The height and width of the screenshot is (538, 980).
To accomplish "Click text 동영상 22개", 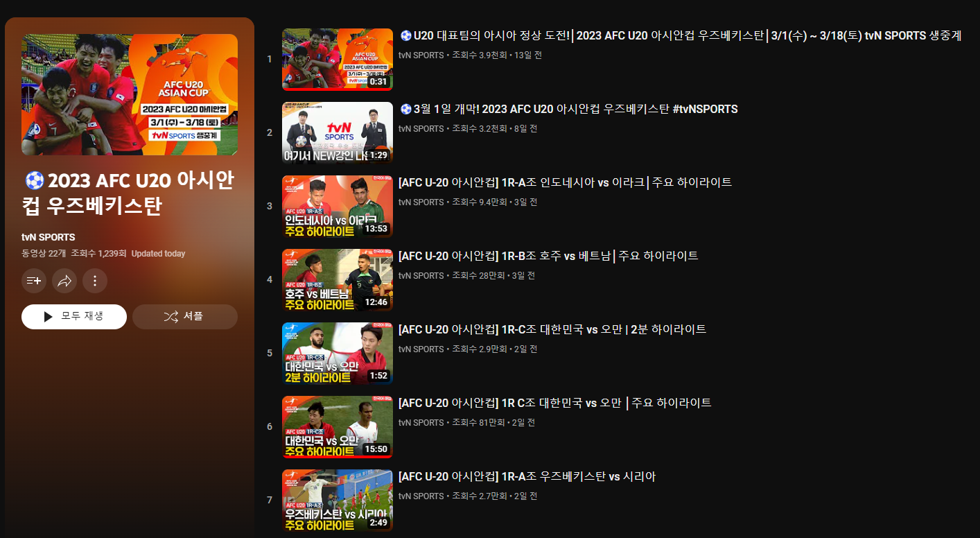I will tap(44, 254).
